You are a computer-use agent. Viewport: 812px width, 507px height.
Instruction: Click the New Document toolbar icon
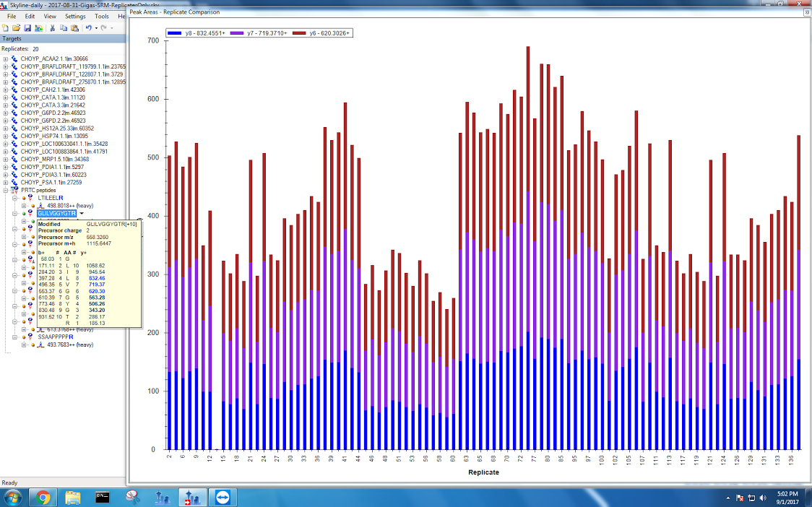click(x=7, y=28)
